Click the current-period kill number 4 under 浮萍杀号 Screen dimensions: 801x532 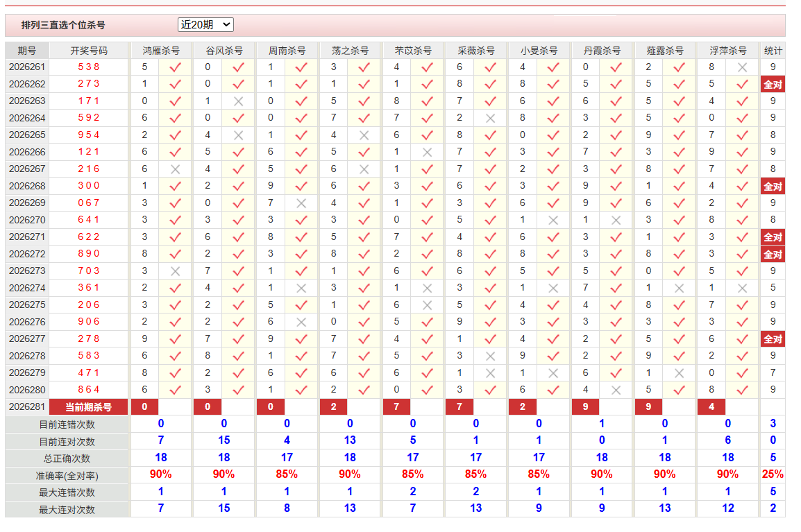pos(711,407)
